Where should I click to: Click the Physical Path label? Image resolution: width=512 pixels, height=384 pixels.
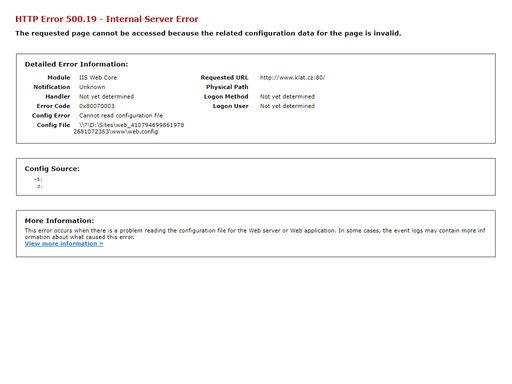pyautogui.click(x=227, y=87)
